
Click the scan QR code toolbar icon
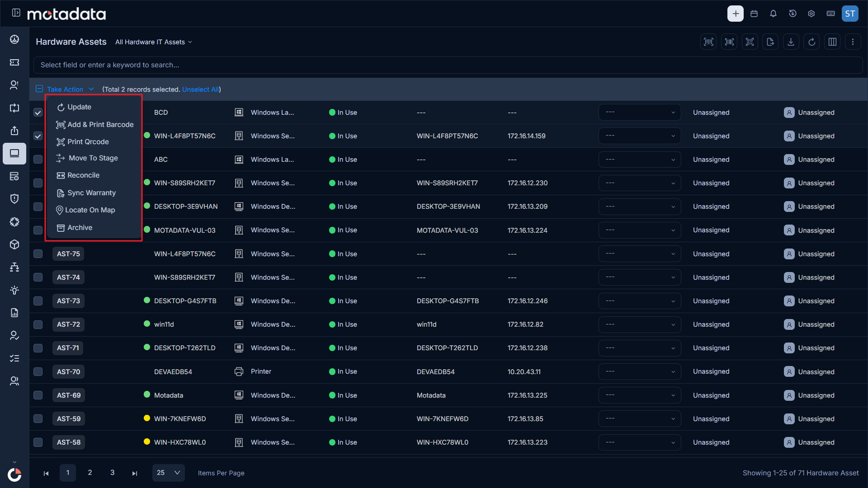coord(750,42)
